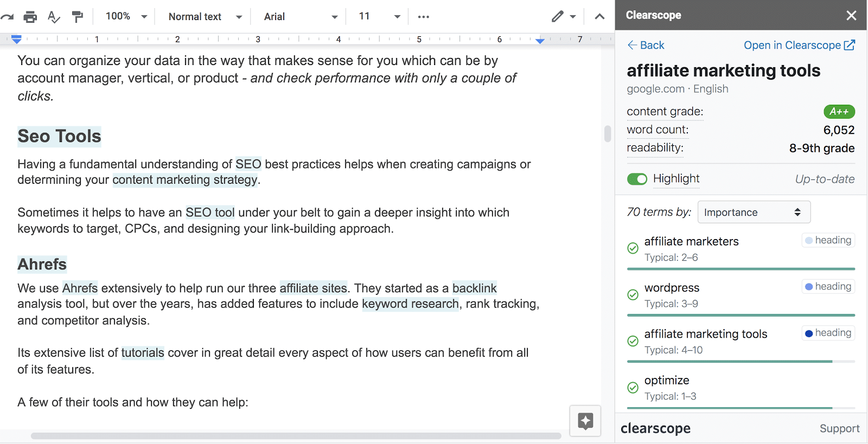The width and height of the screenshot is (868, 444).
Task: Open the Importance sort dropdown
Action: tap(754, 212)
